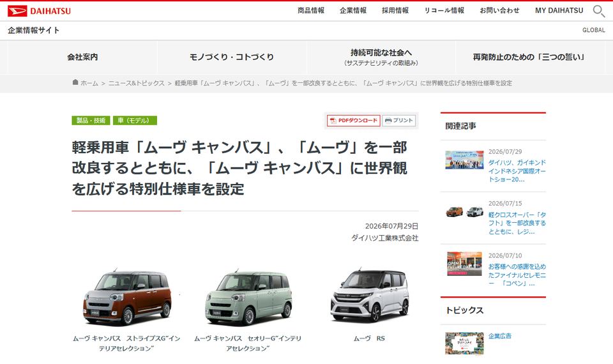Open the search magnifier icon
The width and height of the screenshot is (613, 364).
coord(598,11)
